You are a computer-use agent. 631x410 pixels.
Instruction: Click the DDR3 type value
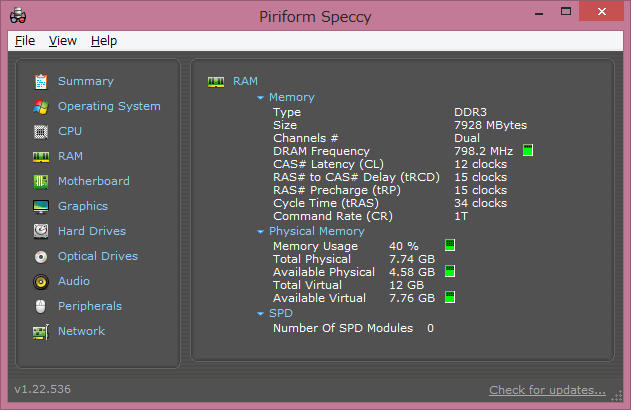coord(470,112)
